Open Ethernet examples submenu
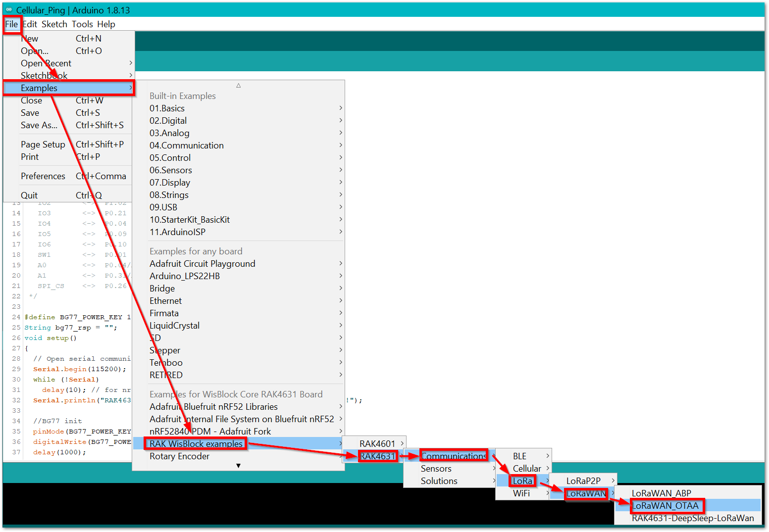The width and height of the screenshot is (769, 532). pos(239,301)
